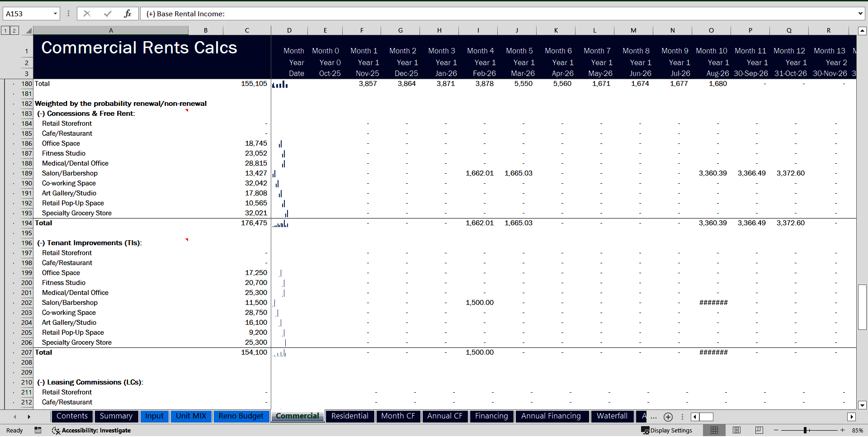Select the Weighted by probability renewal row label
This screenshot has height=437, width=868.
click(121, 104)
